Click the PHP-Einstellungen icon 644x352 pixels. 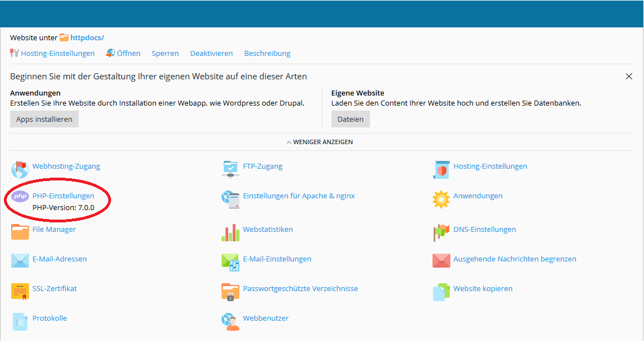coord(20,196)
